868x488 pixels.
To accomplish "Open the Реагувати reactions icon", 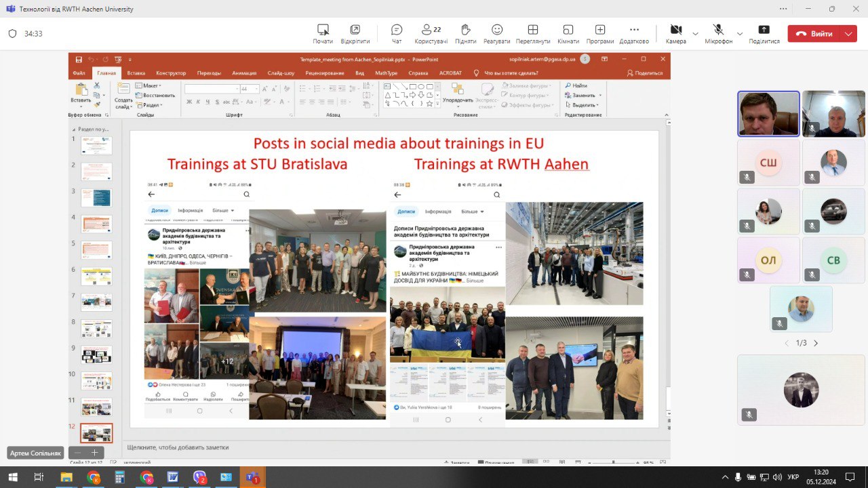I will tap(497, 33).
